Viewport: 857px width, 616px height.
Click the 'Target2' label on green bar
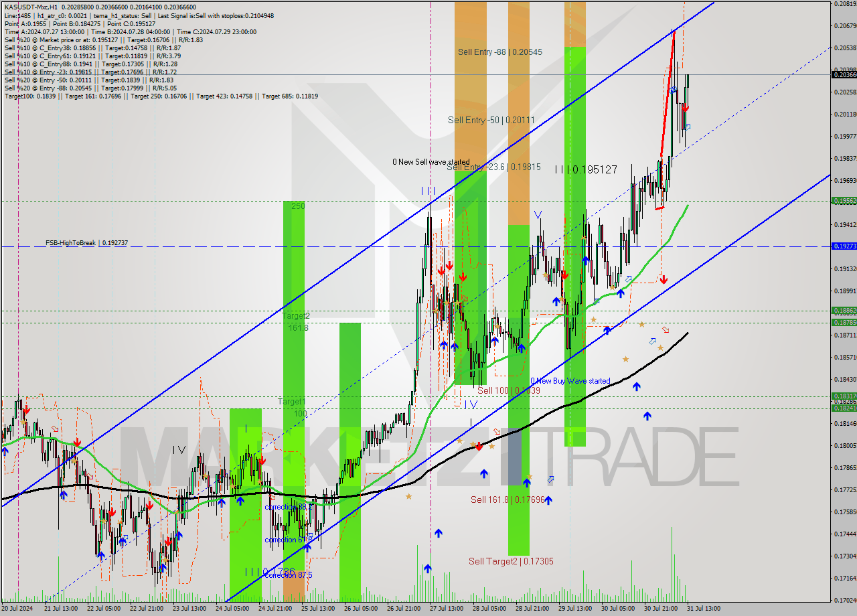tap(295, 315)
